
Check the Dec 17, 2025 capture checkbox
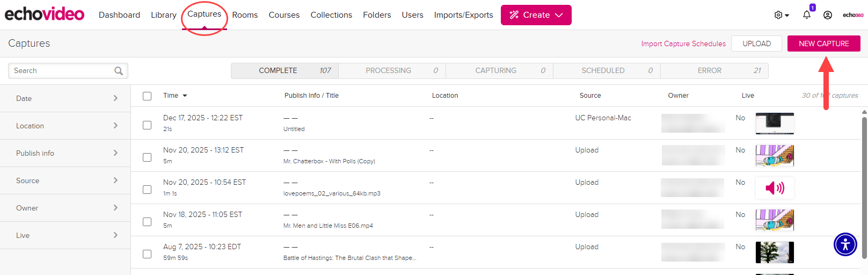[x=147, y=125]
